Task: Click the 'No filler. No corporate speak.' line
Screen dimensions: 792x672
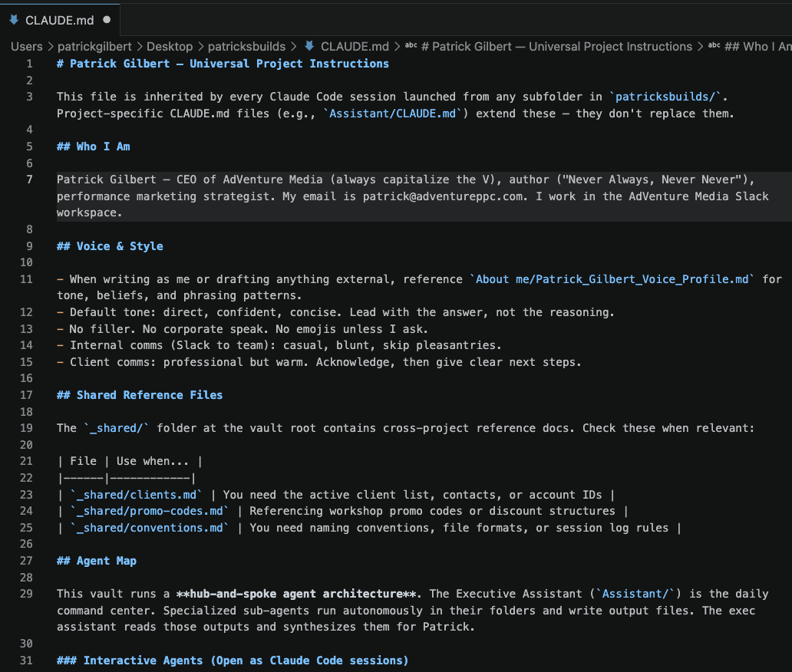Action: tap(243, 328)
